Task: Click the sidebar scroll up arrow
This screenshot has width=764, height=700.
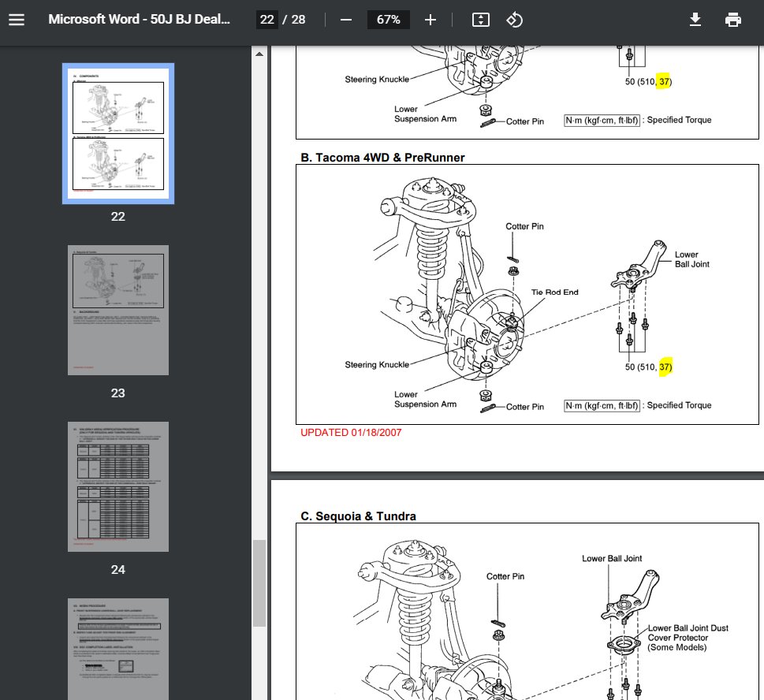Action: pyautogui.click(x=259, y=54)
